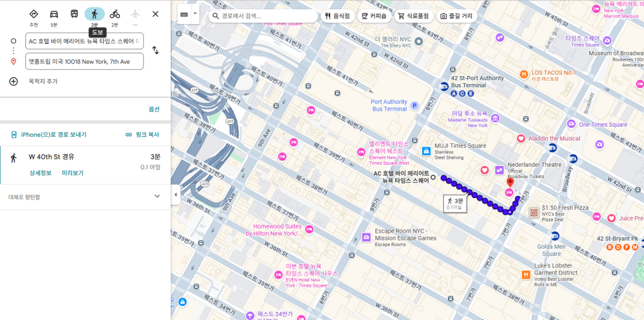Screen dimensions: 644x320
Task: Click Golda Meir Square label
Action: coord(551,250)
